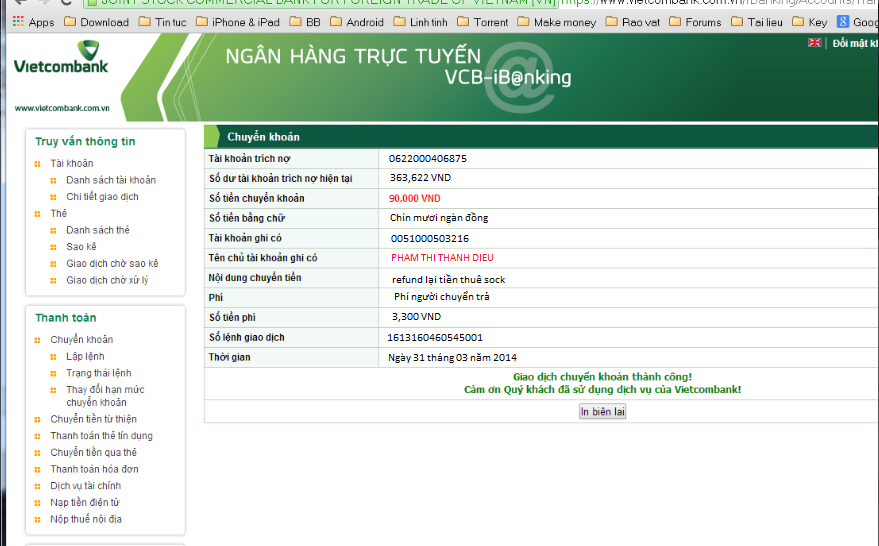Click Giao dịch chuyển khoản thành công message
The image size is (879, 546).
[603, 377]
